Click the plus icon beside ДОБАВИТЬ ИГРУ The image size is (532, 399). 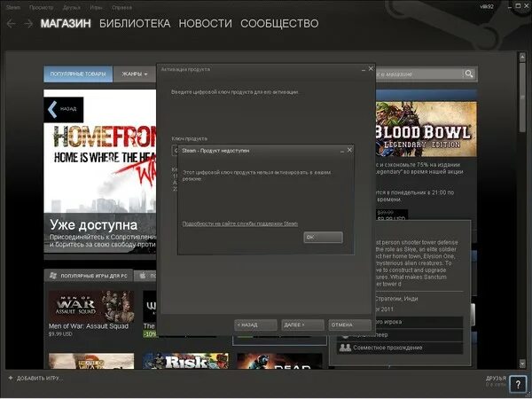pos(11,378)
